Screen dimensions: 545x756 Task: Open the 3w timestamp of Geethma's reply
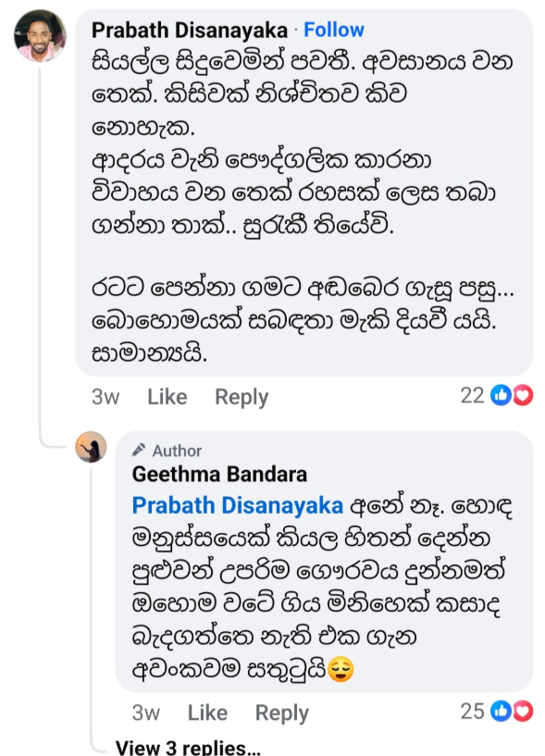click(x=145, y=713)
